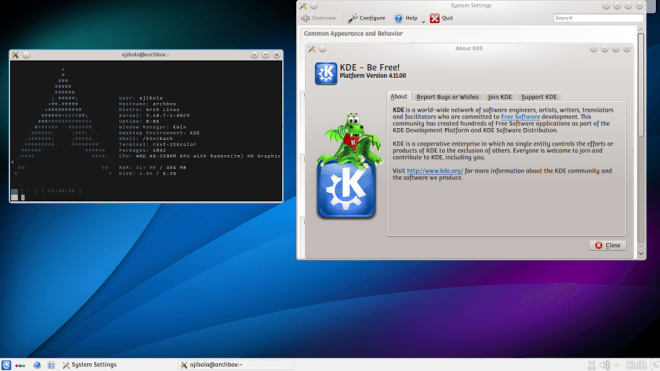Viewport: 660px width, 371px height.
Task: Click the crossed tools icon in the system tray
Action: (x=591, y=365)
